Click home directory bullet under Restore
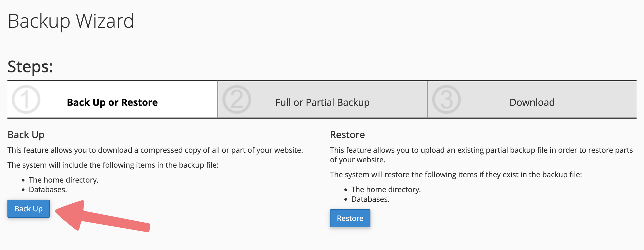This screenshot has width=644, height=250. point(386,189)
